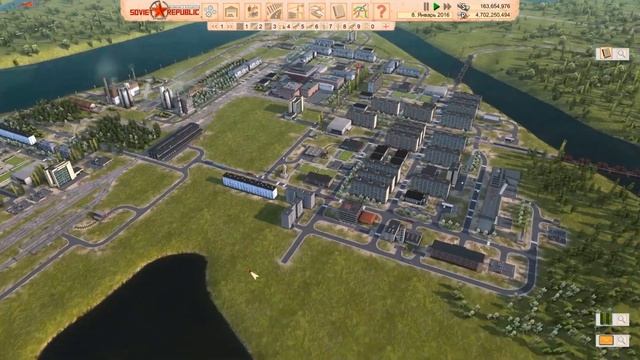This screenshot has height=360, width=640.
Task: Go to next quick bar page
Action: tap(230, 27)
